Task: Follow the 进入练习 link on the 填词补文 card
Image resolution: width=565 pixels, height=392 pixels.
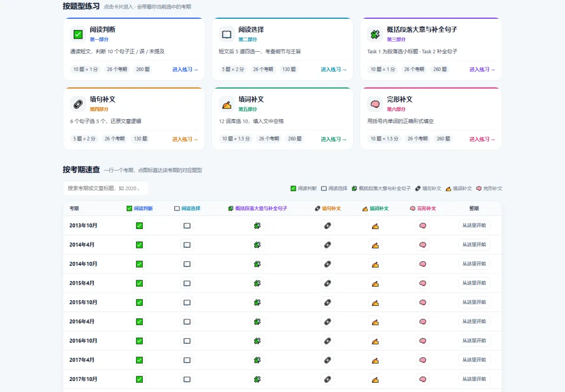Action: [334, 140]
